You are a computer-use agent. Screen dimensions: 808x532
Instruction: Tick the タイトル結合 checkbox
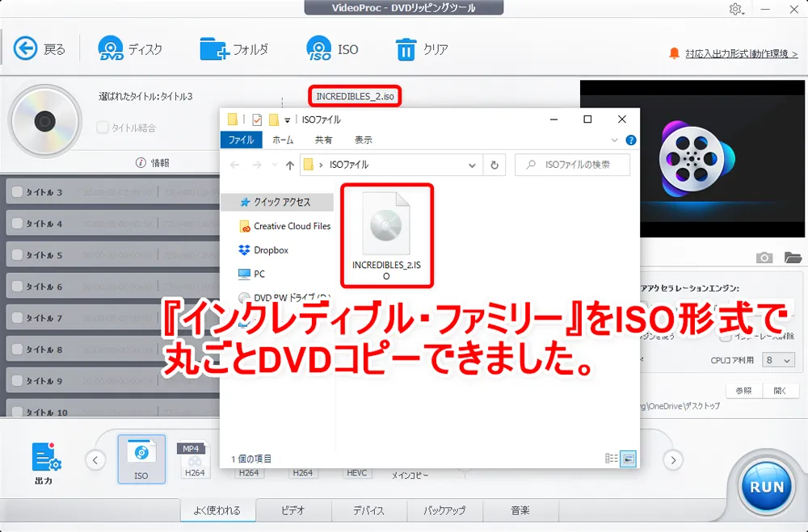[x=102, y=128]
